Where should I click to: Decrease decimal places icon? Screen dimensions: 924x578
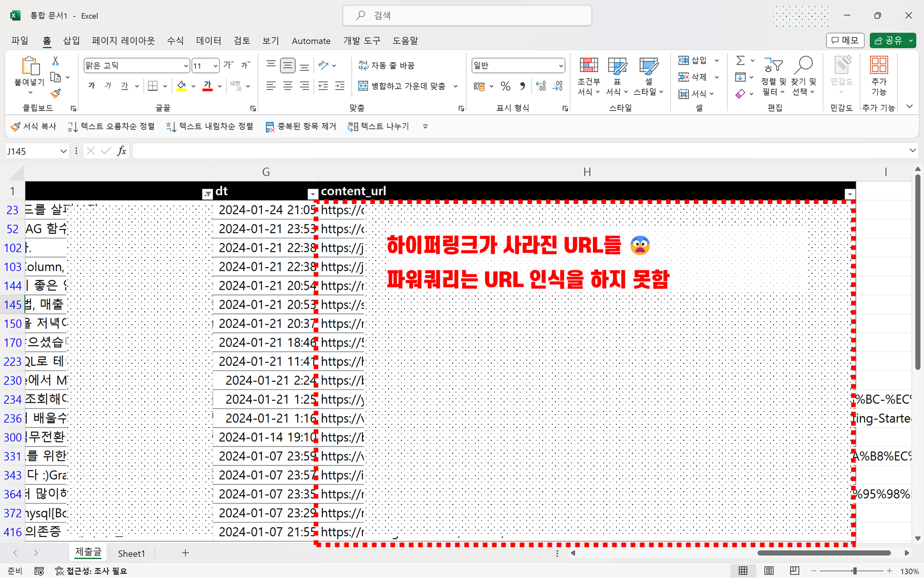coord(558,86)
